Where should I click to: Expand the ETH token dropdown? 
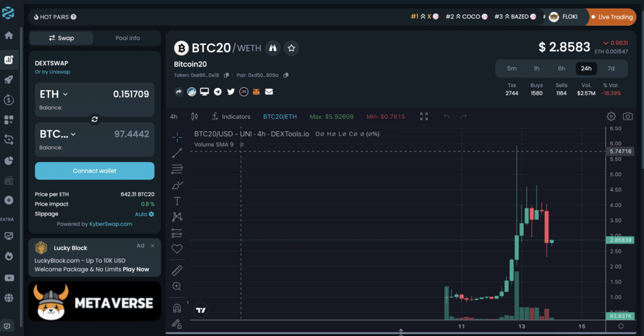[54, 94]
